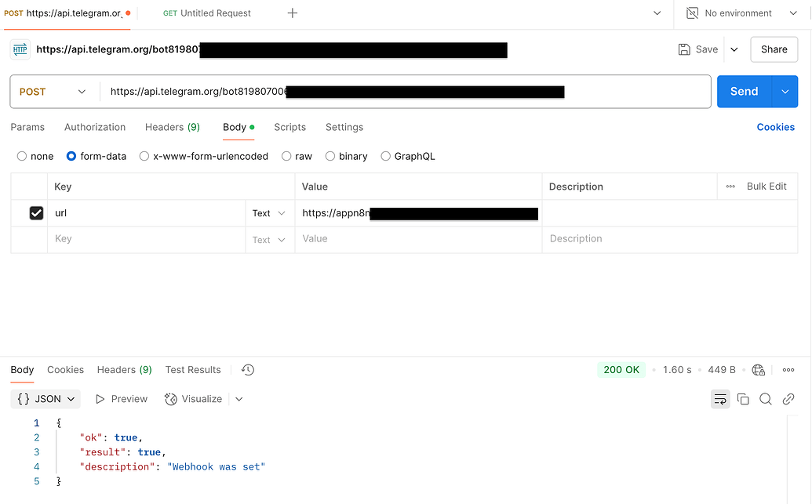Search within the response using magnifier icon
This screenshot has height=504, width=812.
765,399
